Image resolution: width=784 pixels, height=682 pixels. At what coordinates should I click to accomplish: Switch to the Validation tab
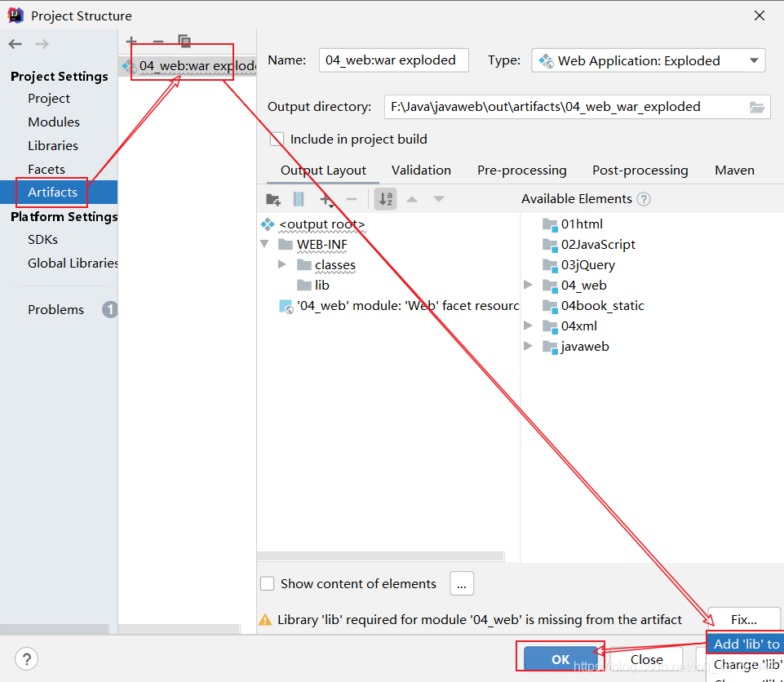click(421, 170)
